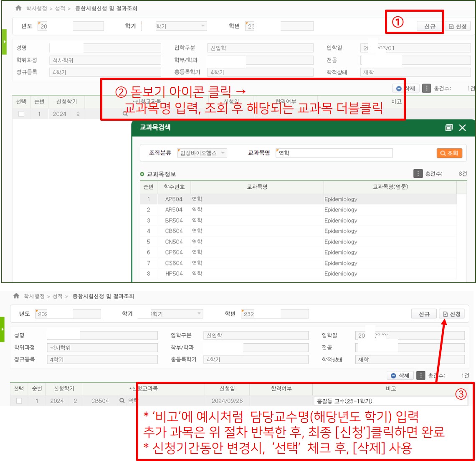The height and width of the screenshot is (464, 476).
Task: Maximize the 교과목검색 popup window
Action: 449,128
